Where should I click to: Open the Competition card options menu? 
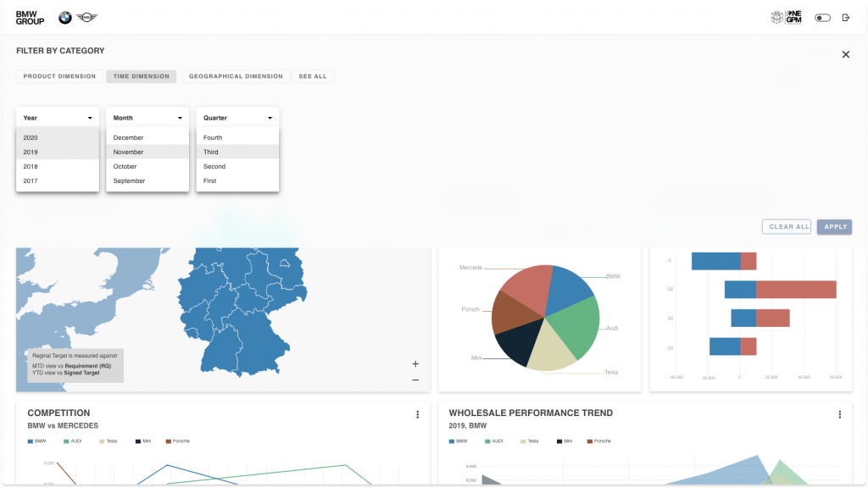(x=417, y=414)
